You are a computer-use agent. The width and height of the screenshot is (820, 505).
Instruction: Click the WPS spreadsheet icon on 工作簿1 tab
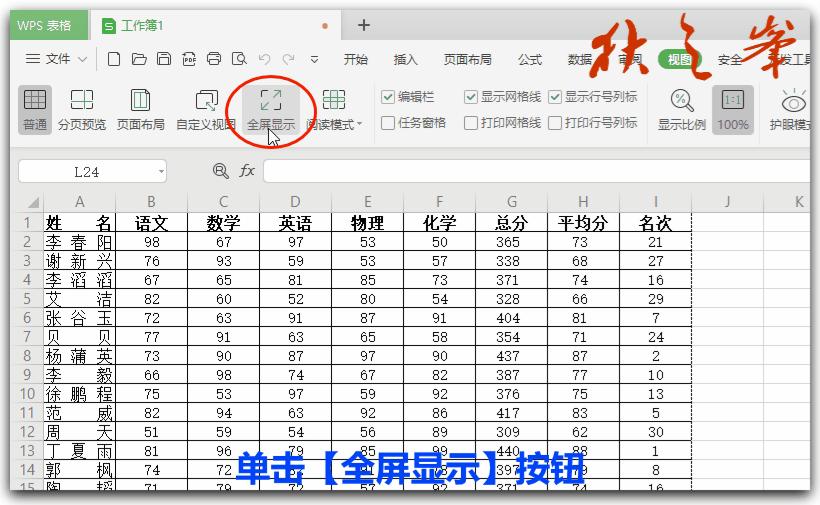(x=108, y=26)
